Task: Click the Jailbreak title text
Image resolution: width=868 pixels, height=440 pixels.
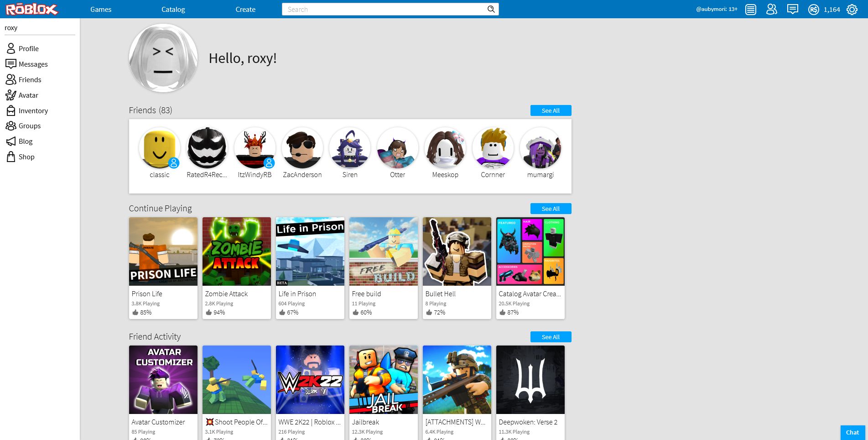Action: 365,422
